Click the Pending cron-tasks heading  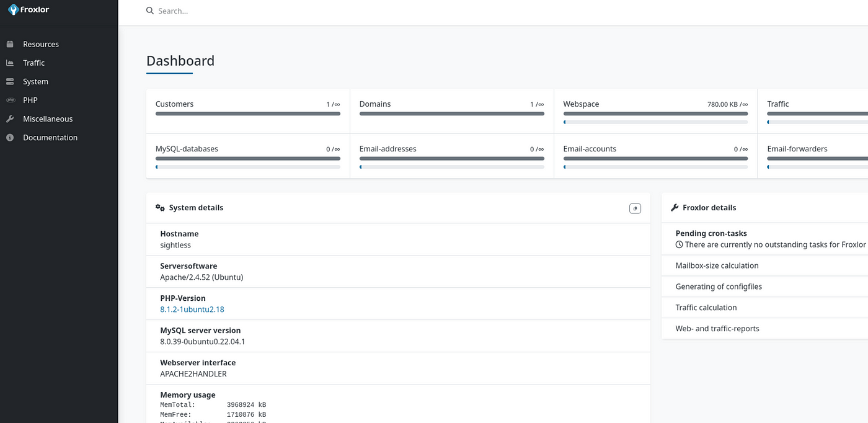711,234
